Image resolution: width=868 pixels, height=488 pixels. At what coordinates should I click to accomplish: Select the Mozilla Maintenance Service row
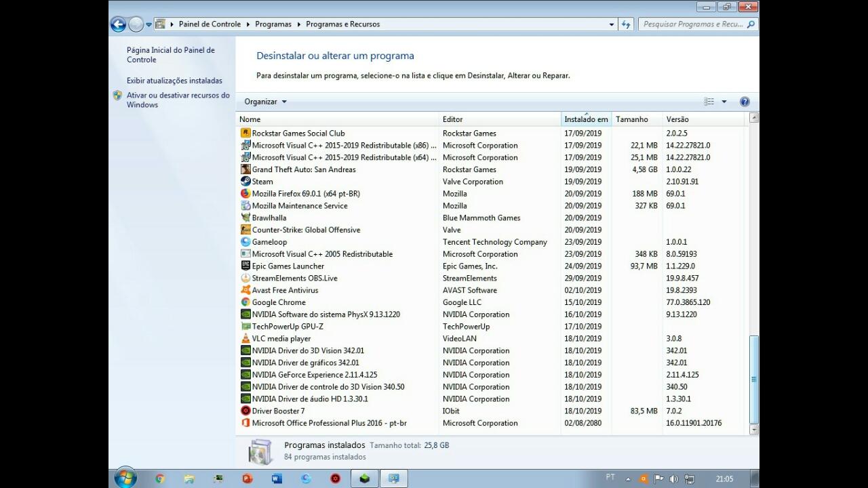[492, 206]
